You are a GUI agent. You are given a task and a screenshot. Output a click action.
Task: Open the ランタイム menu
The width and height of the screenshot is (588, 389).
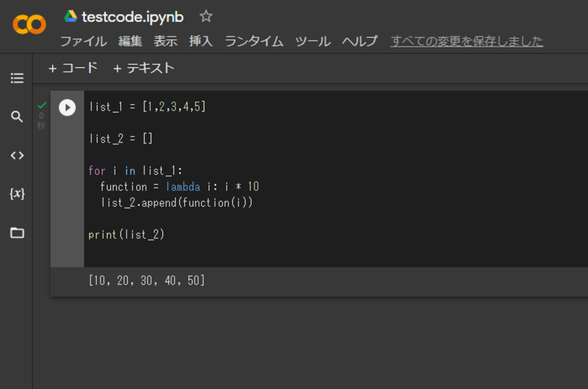254,41
